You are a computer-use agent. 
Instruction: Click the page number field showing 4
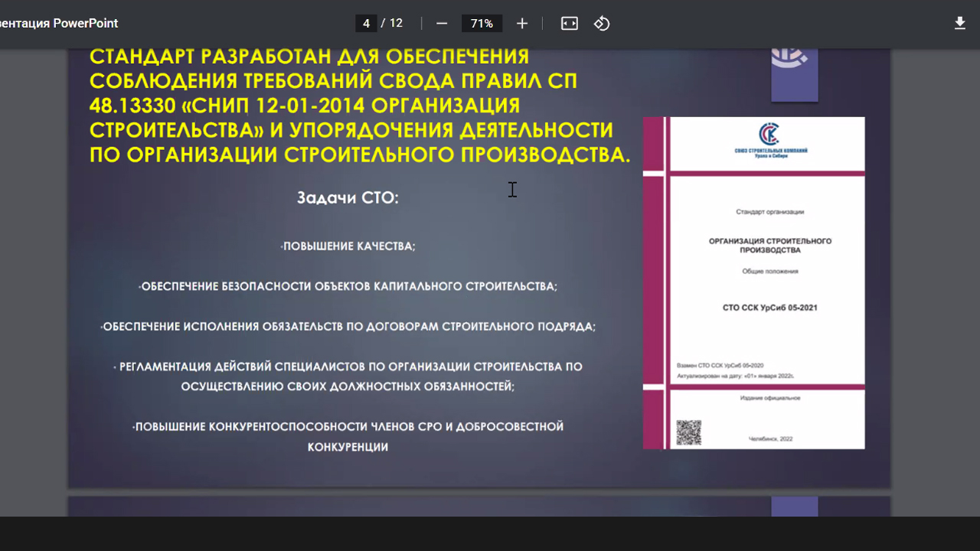[x=366, y=24]
